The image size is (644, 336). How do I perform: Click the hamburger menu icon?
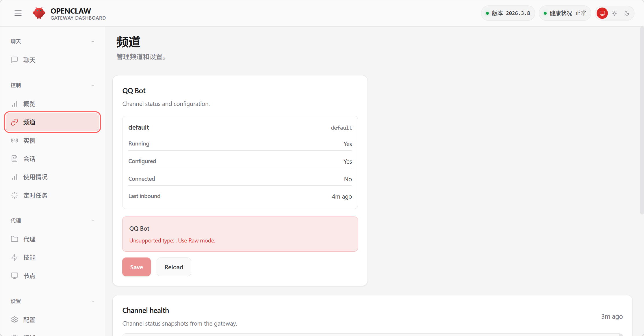coord(18,13)
